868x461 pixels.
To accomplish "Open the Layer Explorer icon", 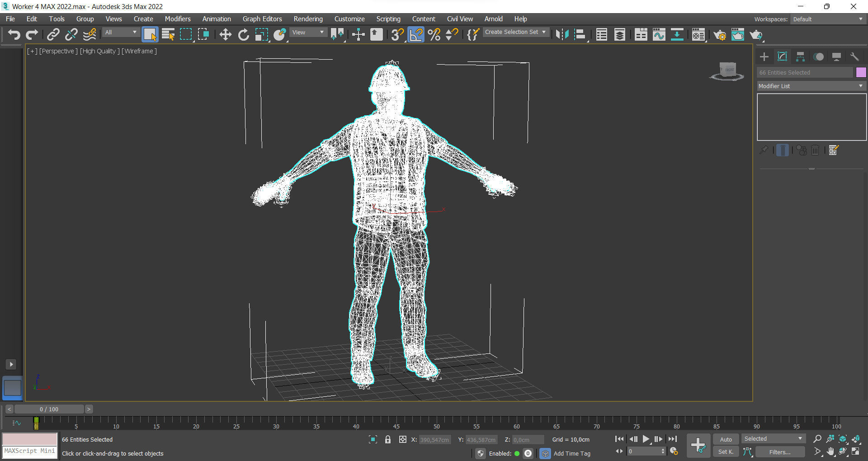I will click(619, 34).
